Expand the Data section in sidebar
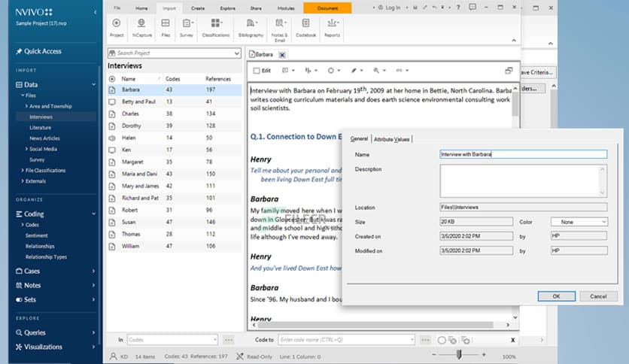 (x=93, y=84)
